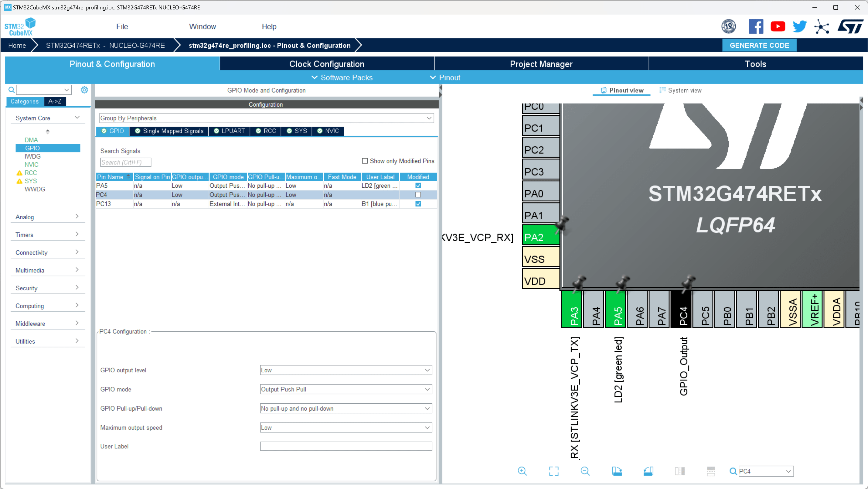The height and width of the screenshot is (489, 868).
Task: Open the Group By Peripherals dropdown
Action: pos(429,118)
